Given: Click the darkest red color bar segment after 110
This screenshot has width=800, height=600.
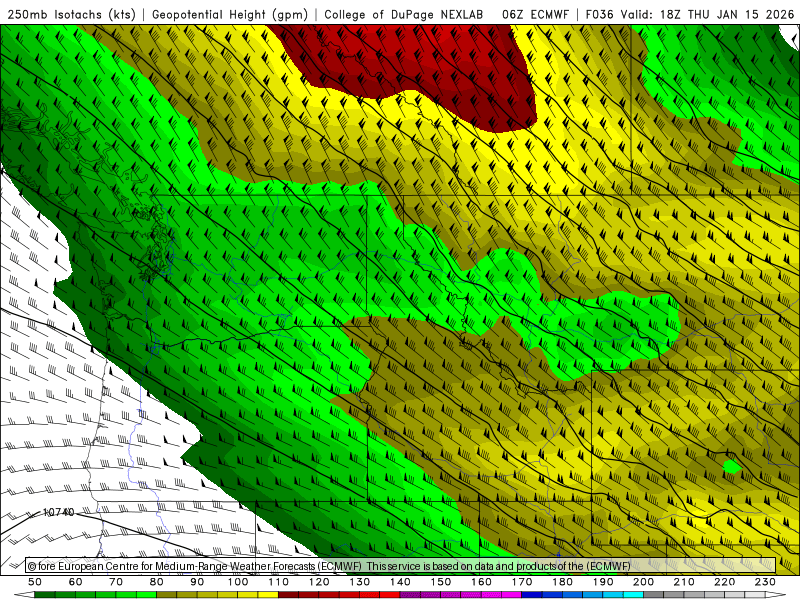Looking at the screenshot, I should (x=289, y=595).
